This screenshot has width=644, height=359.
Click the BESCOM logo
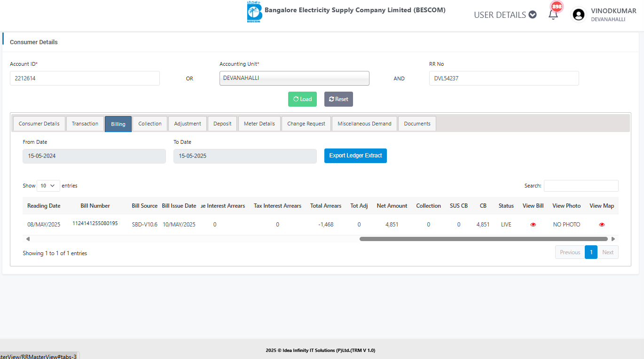pyautogui.click(x=254, y=12)
